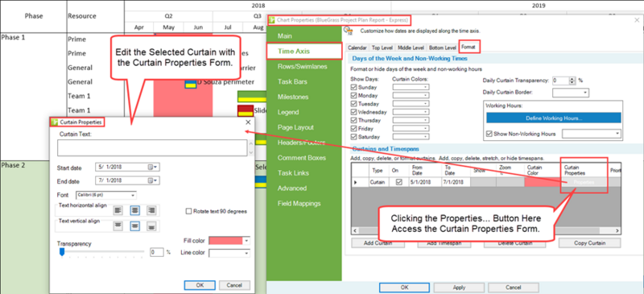Click the Curtain Color cell swatch
The width and height of the screenshot is (644, 294).
543,182
